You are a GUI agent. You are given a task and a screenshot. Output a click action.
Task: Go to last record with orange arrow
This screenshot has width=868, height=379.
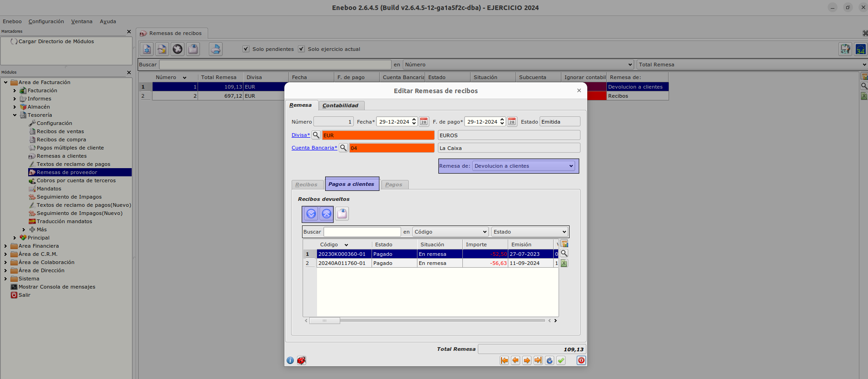click(538, 360)
